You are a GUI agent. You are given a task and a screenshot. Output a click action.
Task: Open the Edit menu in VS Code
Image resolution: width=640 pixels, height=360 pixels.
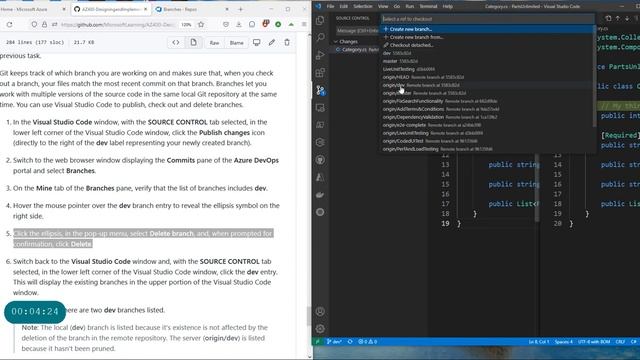pyautogui.click(x=344, y=7)
